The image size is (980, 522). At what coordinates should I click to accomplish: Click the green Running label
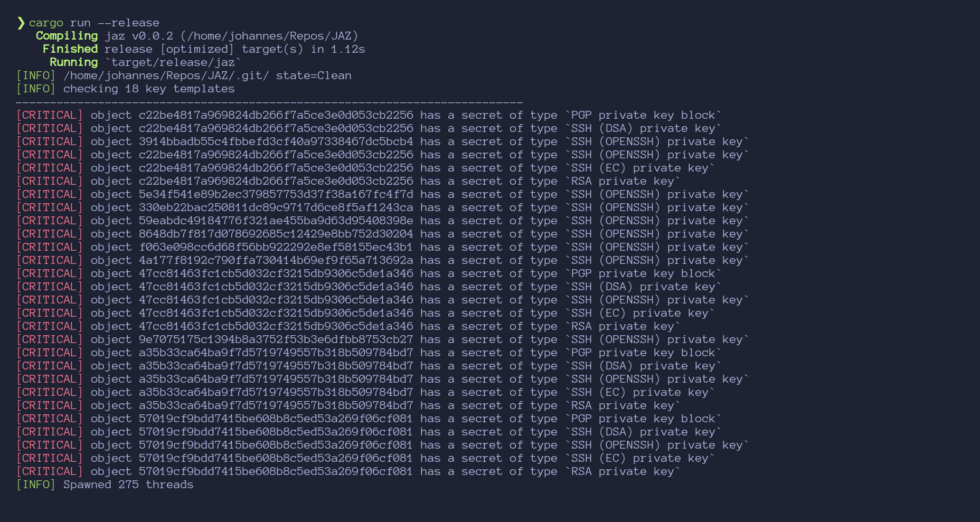click(74, 62)
